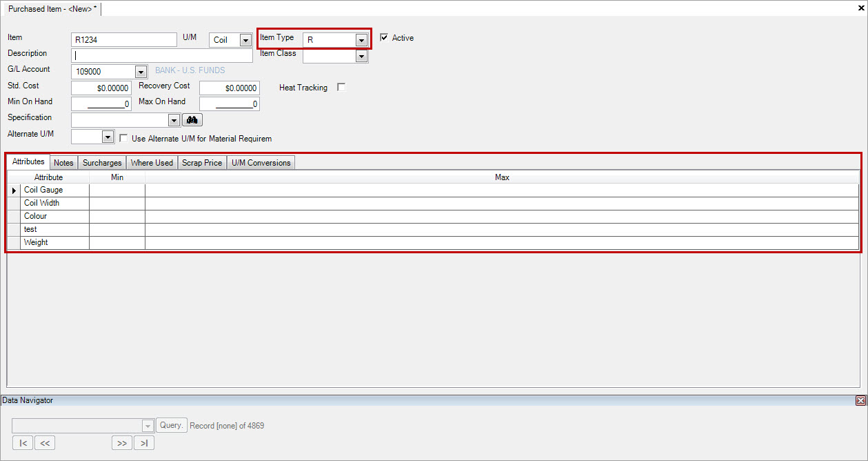Close the Data Navigator panel
Screen dimensions: 868x461
click(860, 401)
